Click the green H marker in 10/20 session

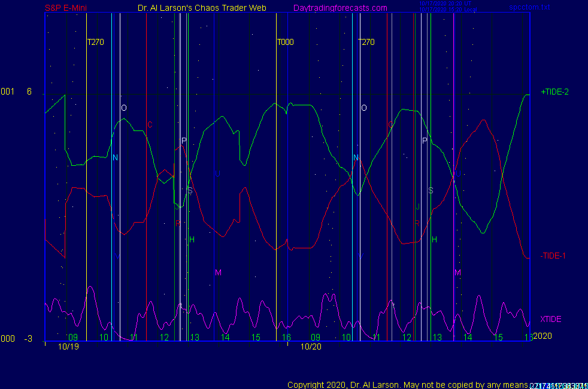click(434, 240)
